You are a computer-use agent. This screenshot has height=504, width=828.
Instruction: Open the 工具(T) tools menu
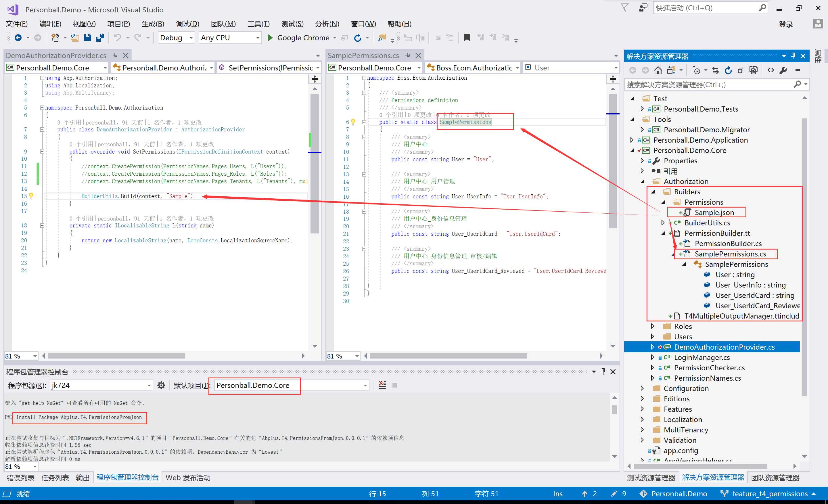pos(258,24)
